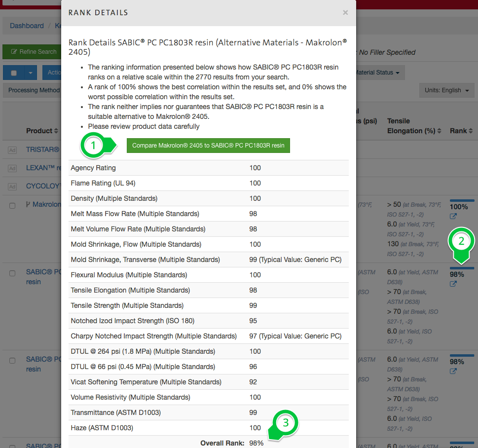Click Notched Izod Impact Strength row
478x448 pixels.
coord(209,321)
